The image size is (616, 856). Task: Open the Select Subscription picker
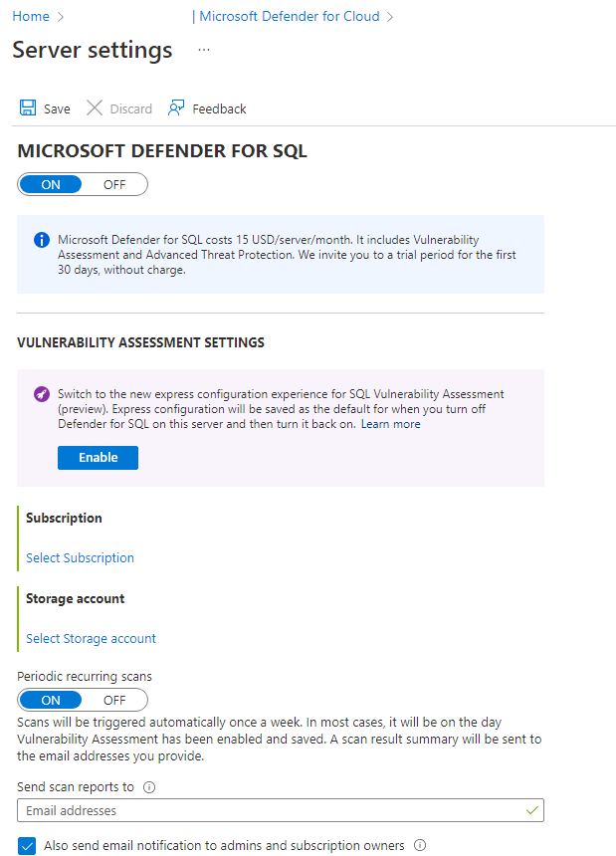click(79, 557)
